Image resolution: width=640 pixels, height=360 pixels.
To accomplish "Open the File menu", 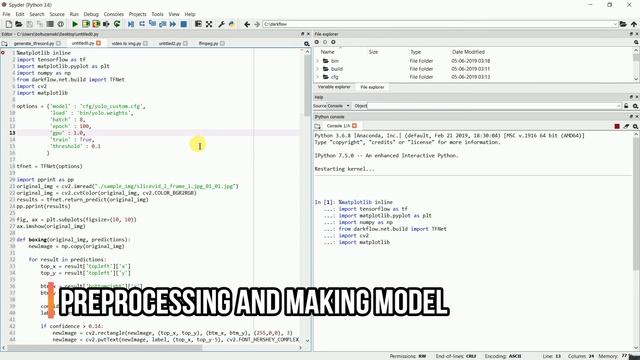I will click(x=6, y=14).
